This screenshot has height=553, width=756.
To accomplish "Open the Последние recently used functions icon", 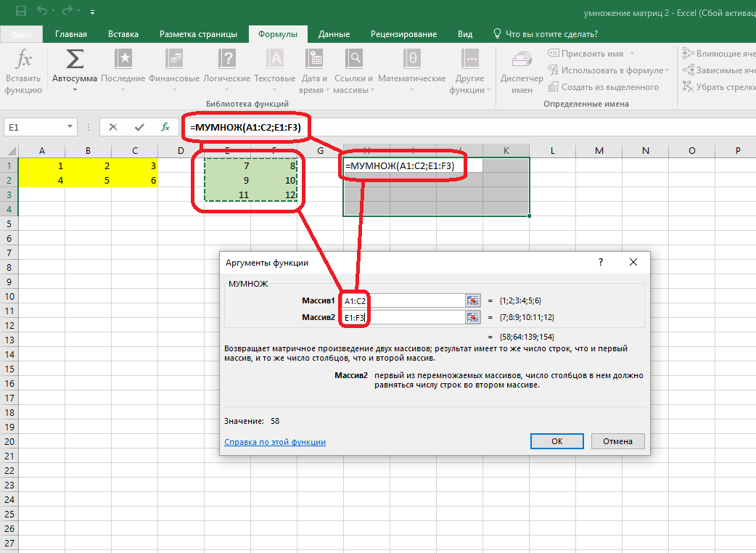I will pos(123,60).
